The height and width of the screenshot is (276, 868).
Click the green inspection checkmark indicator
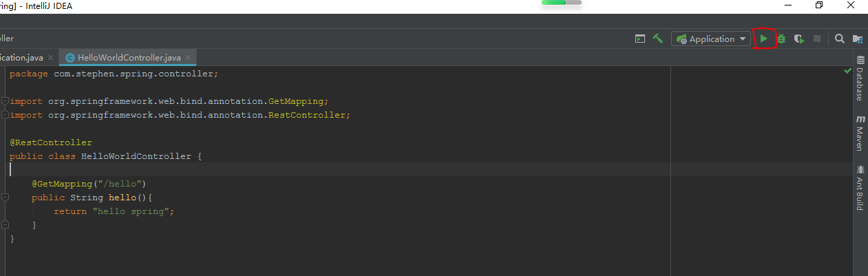848,71
